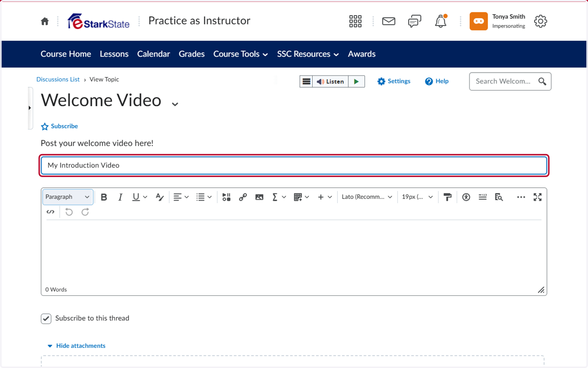Toggle bold formatting
This screenshot has width=588, height=368.
[104, 197]
